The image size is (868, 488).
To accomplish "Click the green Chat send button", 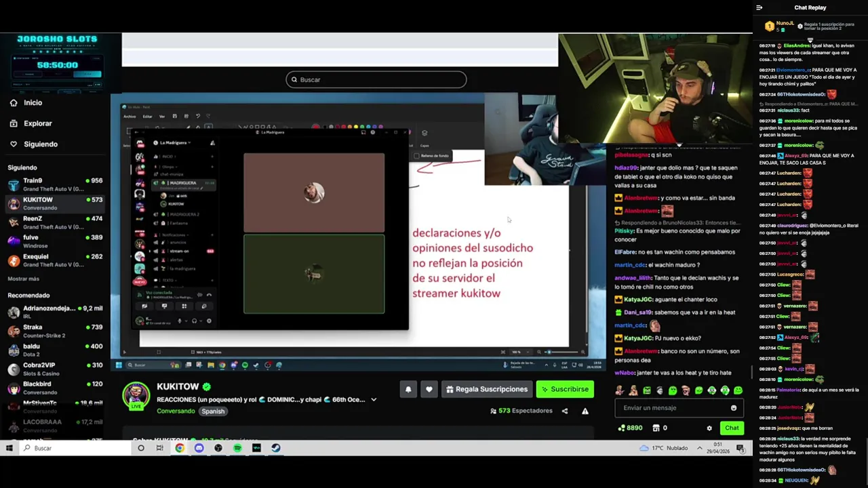I will (x=732, y=428).
